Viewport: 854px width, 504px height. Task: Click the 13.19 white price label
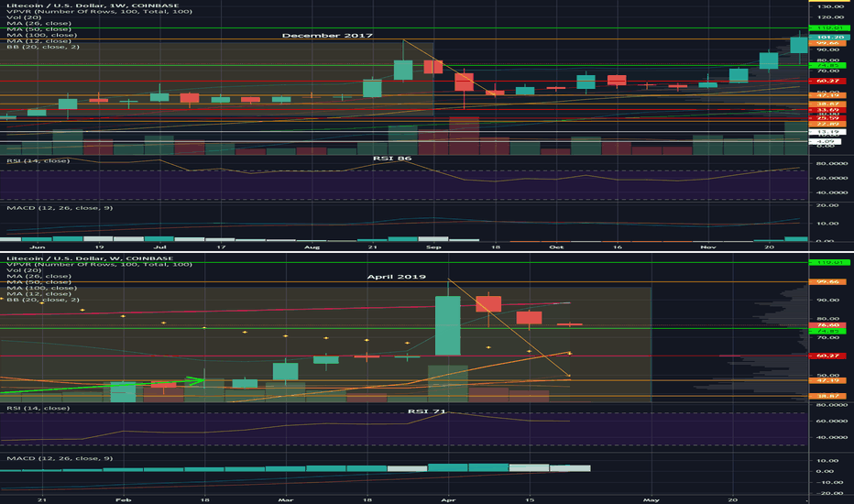point(827,132)
